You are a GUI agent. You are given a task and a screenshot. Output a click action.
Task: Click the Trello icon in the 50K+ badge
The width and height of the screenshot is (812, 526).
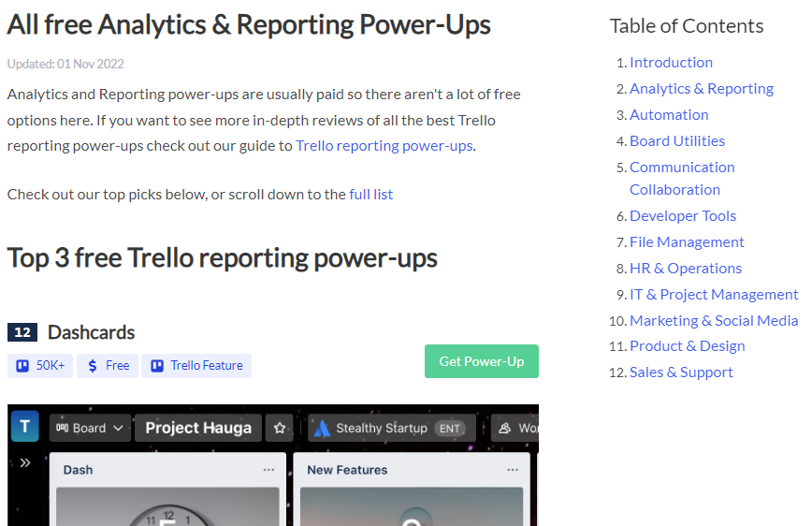[x=22, y=366]
